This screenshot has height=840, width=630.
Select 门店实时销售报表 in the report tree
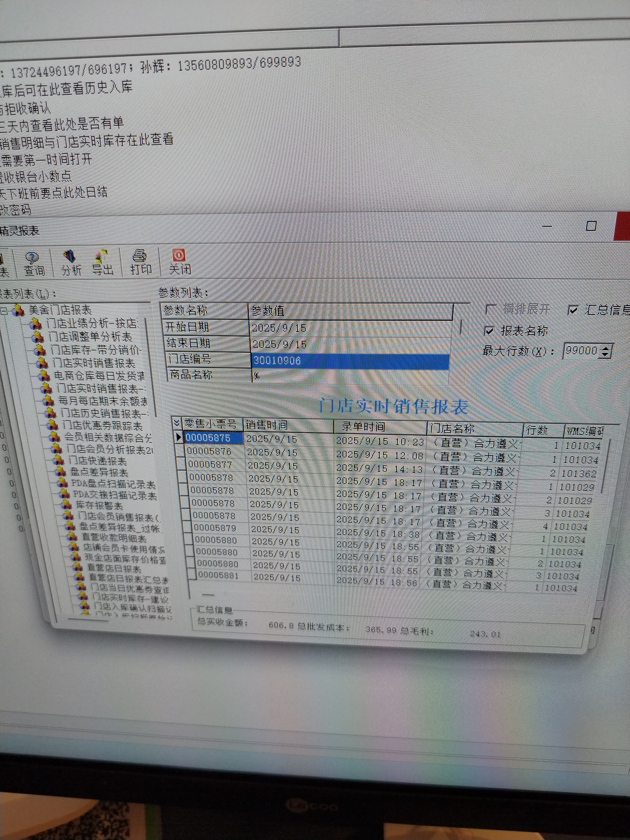pyautogui.click(x=93, y=363)
